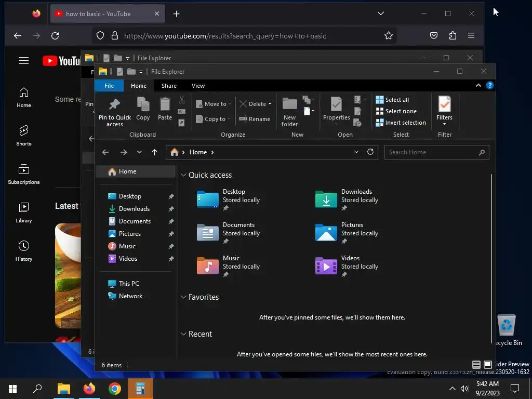Select Home in the navigation pane
Screen dimensions: 532x399
click(136, 171)
